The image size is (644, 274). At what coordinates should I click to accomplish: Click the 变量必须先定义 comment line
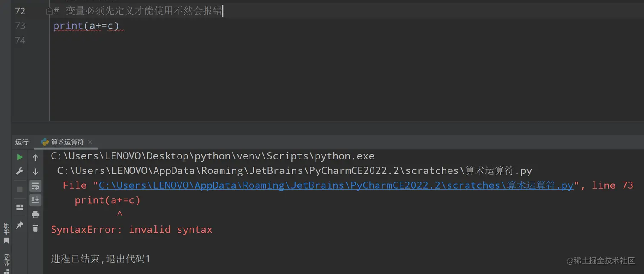[x=138, y=12]
